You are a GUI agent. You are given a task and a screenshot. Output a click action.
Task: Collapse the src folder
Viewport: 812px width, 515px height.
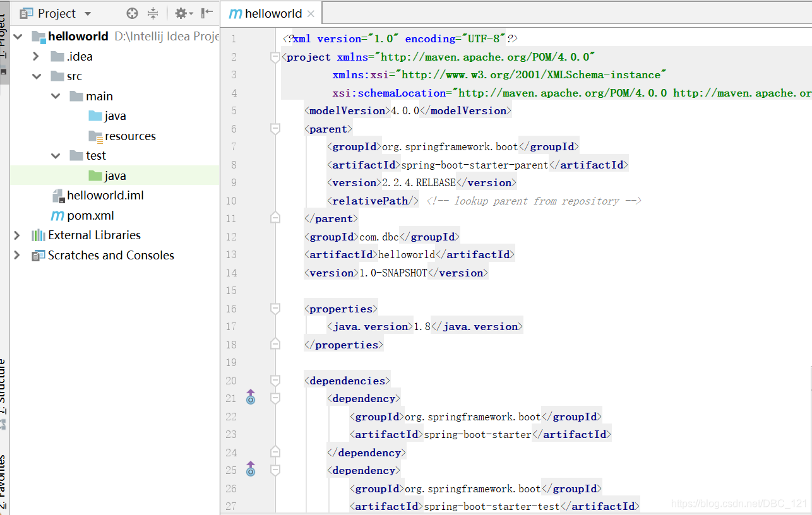point(37,76)
